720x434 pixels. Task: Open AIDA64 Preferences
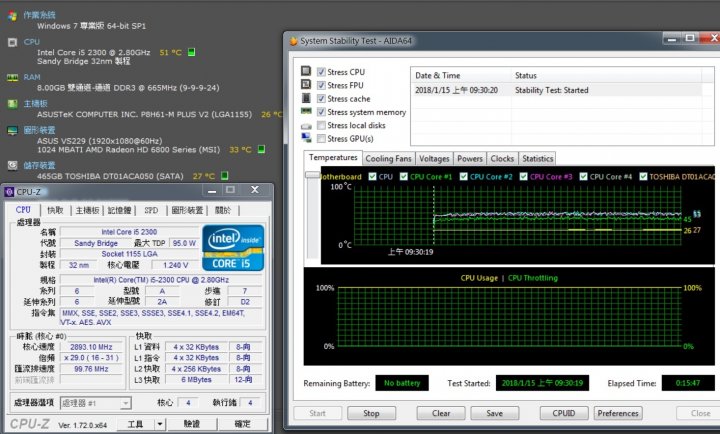[618, 413]
